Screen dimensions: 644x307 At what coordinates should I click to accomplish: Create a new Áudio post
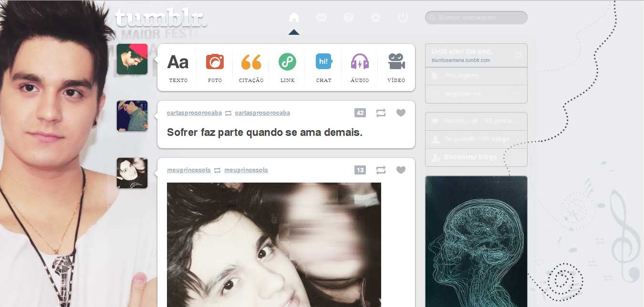tap(360, 68)
